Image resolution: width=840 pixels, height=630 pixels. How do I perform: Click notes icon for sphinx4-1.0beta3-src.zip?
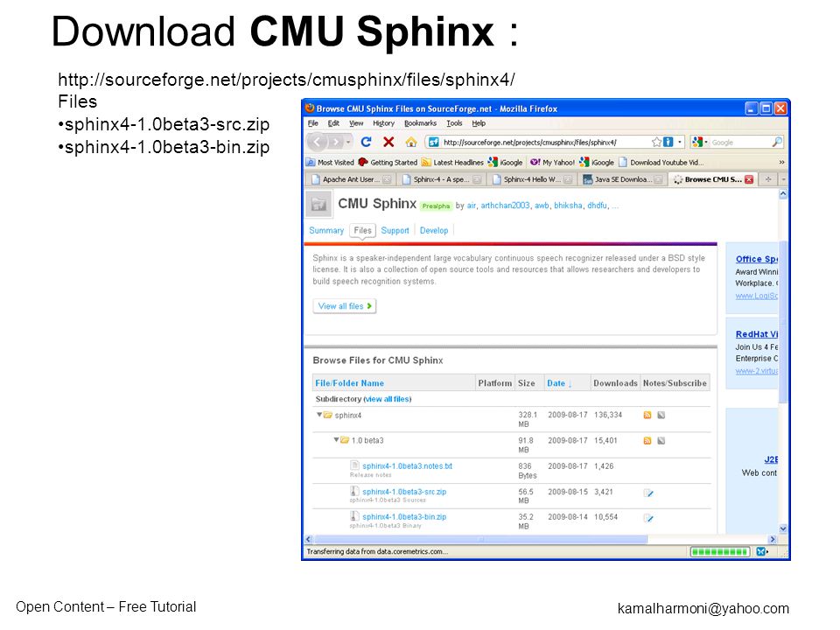point(648,493)
